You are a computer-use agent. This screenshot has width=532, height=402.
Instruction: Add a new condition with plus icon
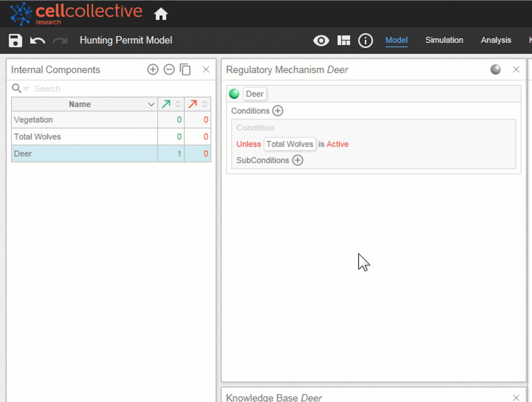[278, 111]
